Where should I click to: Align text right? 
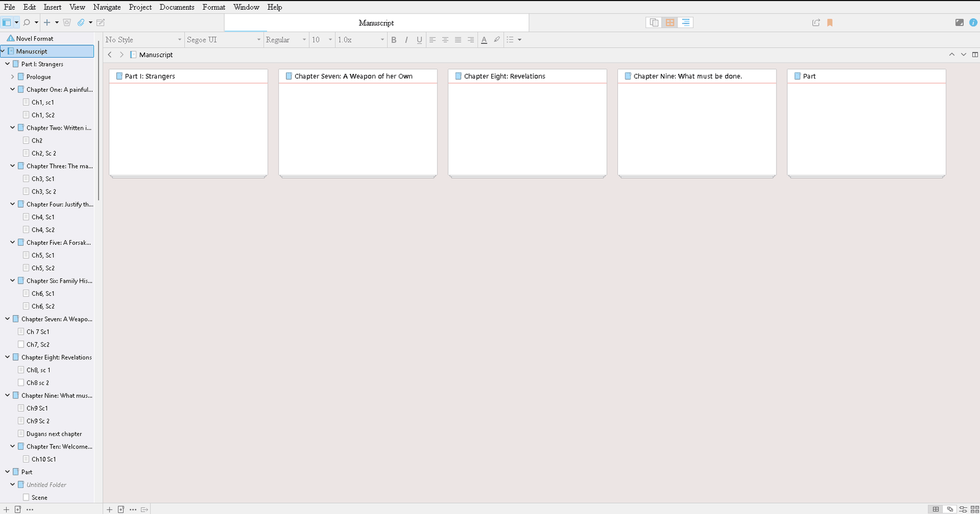471,40
